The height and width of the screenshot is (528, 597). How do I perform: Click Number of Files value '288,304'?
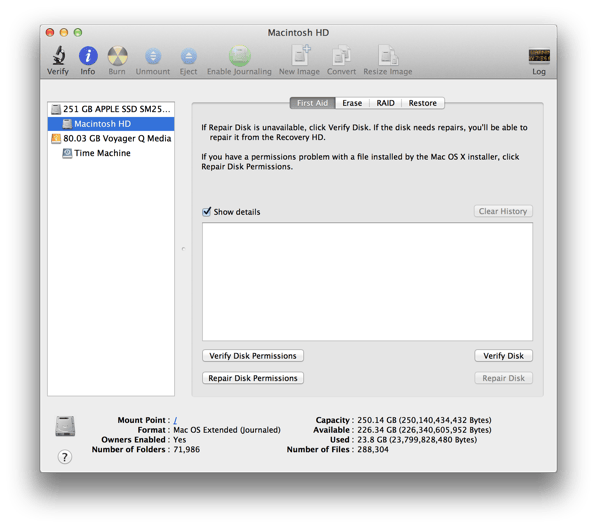pos(373,450)
